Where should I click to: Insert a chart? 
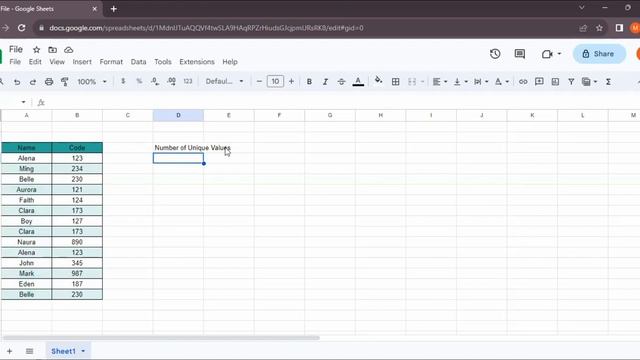pos(555,82)
